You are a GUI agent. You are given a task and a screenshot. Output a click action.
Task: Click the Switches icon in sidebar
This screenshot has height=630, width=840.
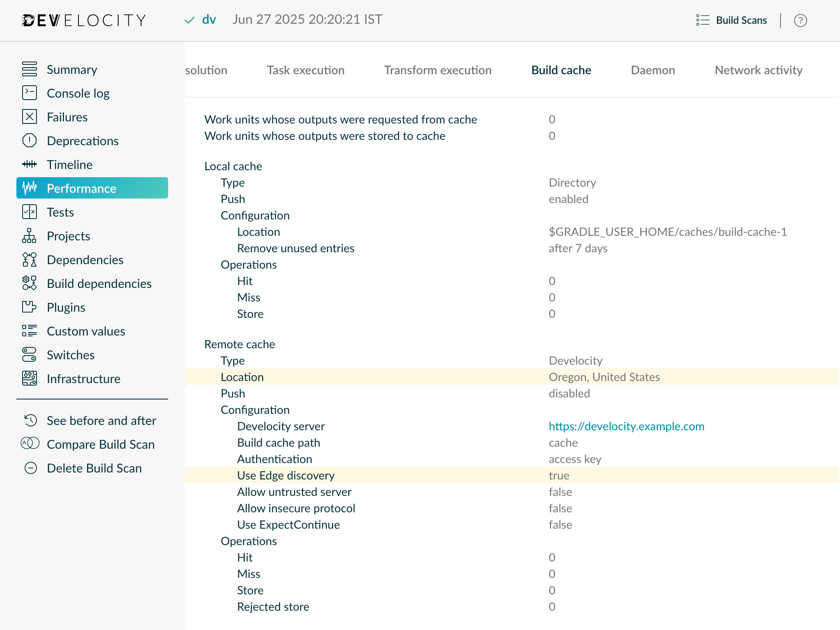click(29, 355)
